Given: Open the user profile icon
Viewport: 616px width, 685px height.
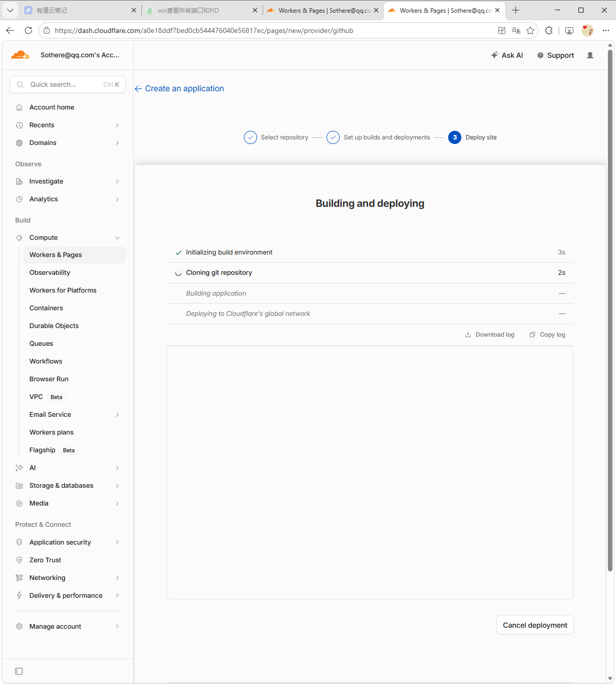Looking at the screenshot, I should pos(590,55).
